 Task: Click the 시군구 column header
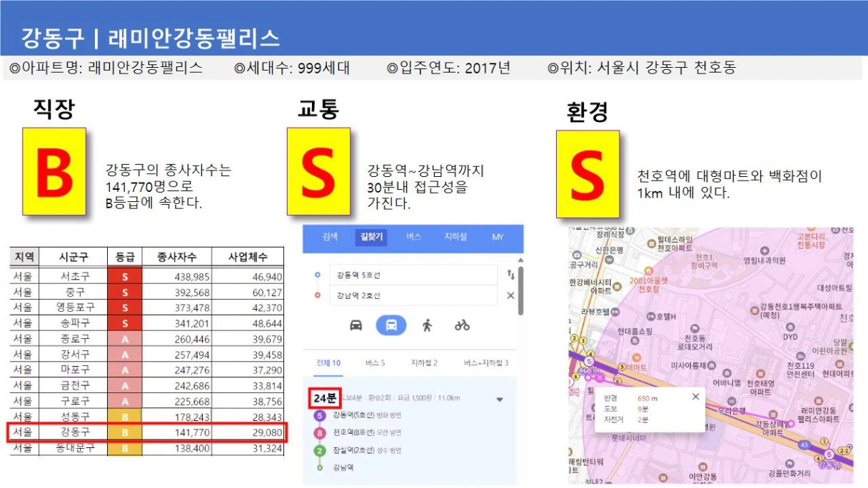(x=73, y=257)
